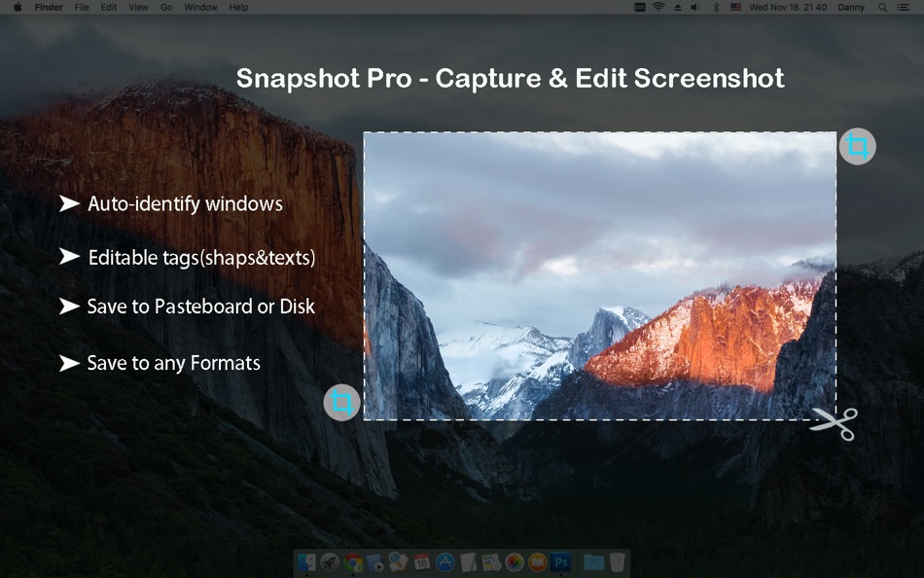
Task: Click the date and time in the menu bar
Action: click(788, 7)
